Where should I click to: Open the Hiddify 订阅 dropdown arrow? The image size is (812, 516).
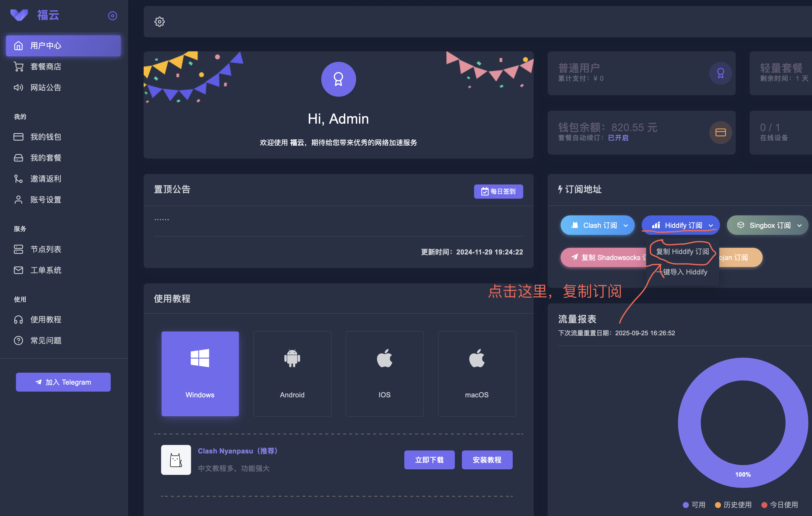click(711, 226)
